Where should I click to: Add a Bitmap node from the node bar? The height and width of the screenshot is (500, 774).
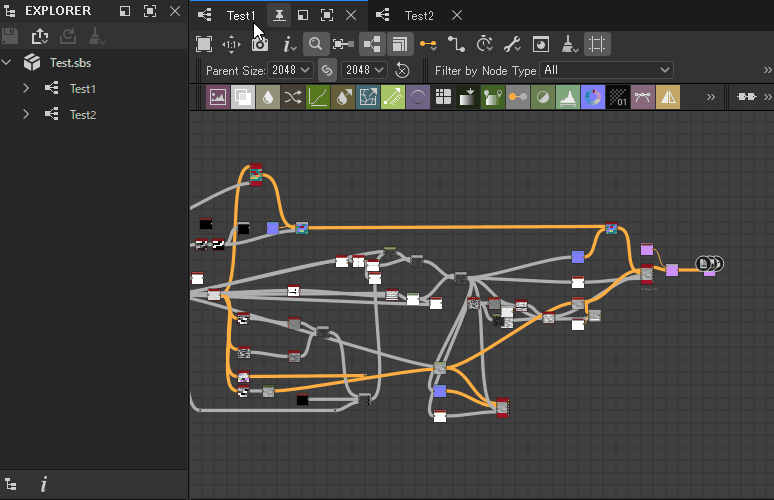click(217, 97)
